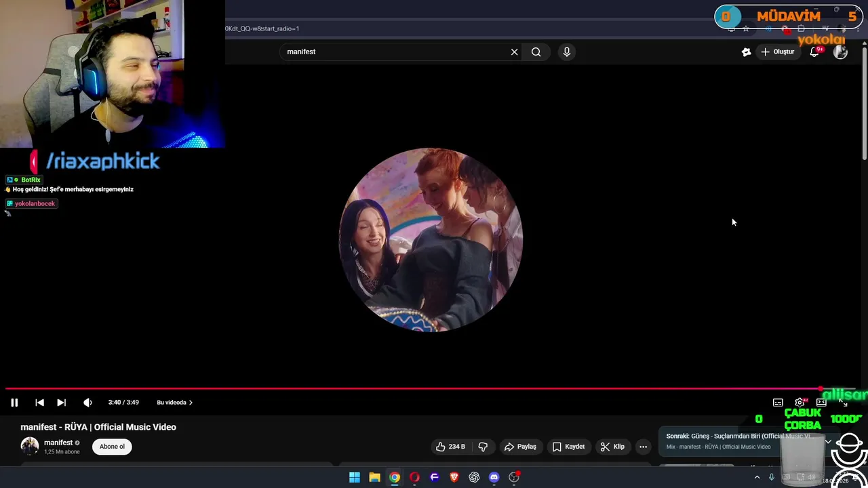868x488 pixels.
Task: Expand the 'Bu videoda' chapters
Action: 174,403
